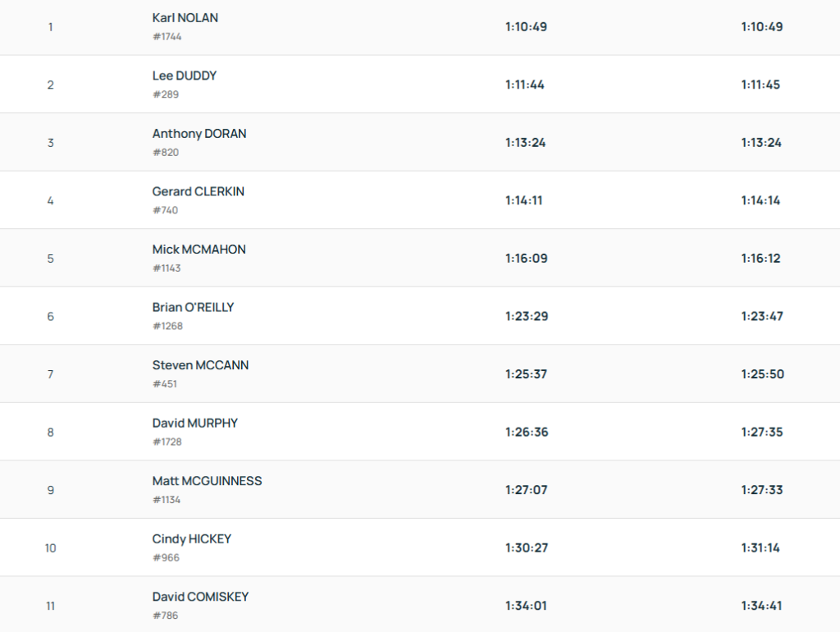Select position number 10 in the table
Viewport: 840px width, 632px height.
coord(51,548)
